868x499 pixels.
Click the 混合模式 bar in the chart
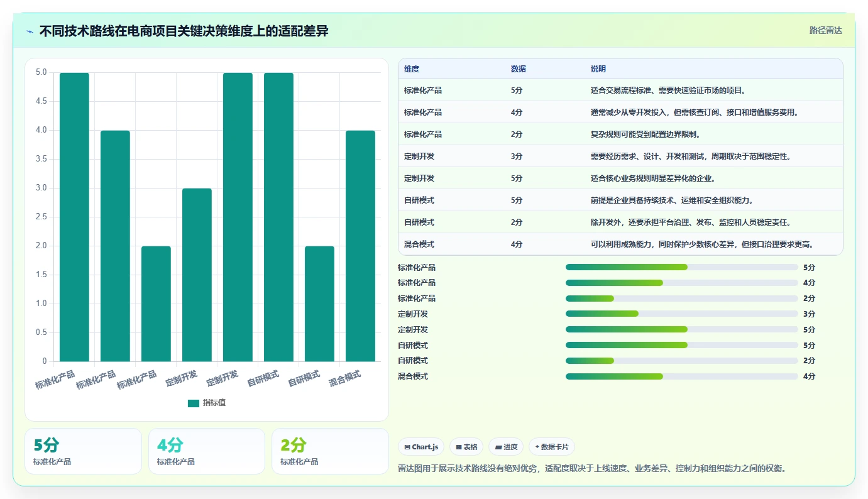pos(360,246)
